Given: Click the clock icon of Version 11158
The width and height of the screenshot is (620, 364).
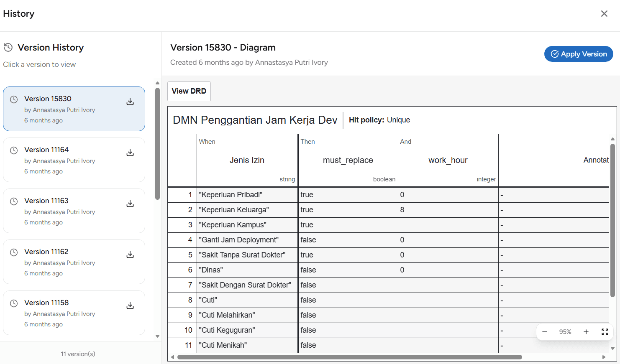Looking at the screenshot, I should pyautogui.click(x=14, y=303).
